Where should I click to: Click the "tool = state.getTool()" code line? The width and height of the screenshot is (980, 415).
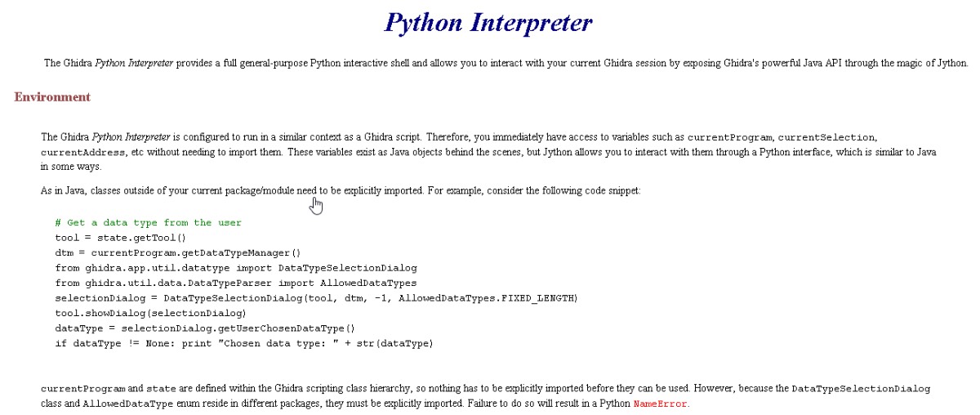pos(120,238)
